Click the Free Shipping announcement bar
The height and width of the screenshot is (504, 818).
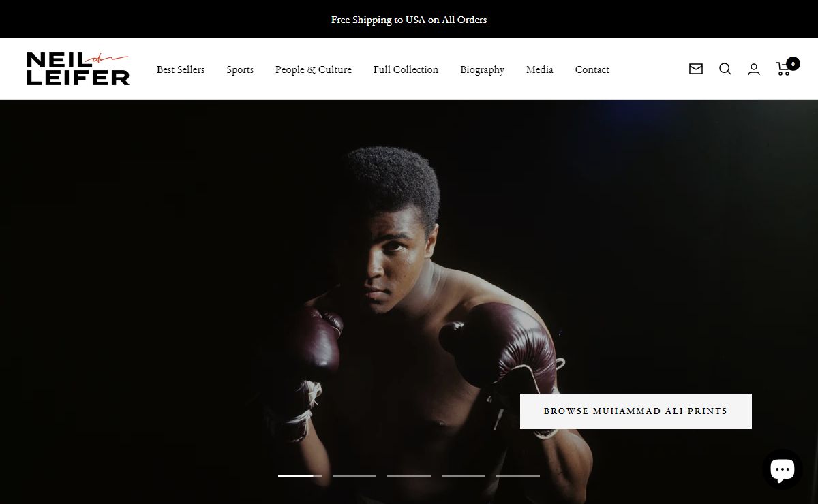point(409,20)
